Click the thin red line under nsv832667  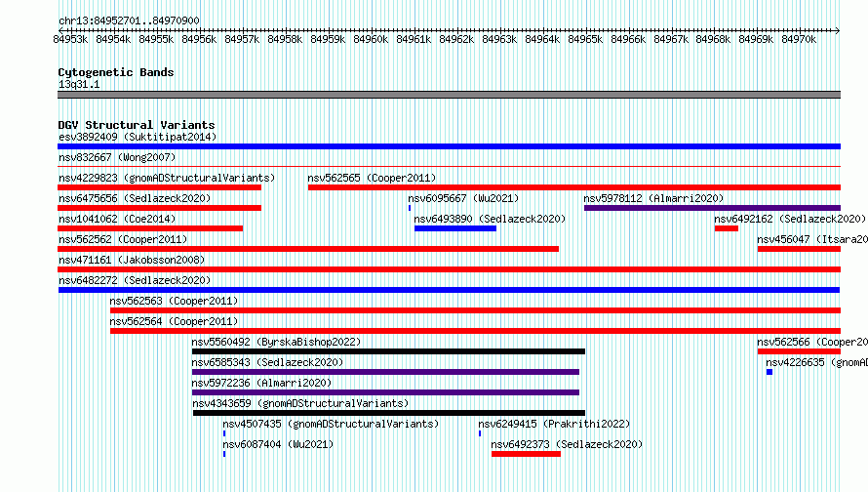pos(449,166)
